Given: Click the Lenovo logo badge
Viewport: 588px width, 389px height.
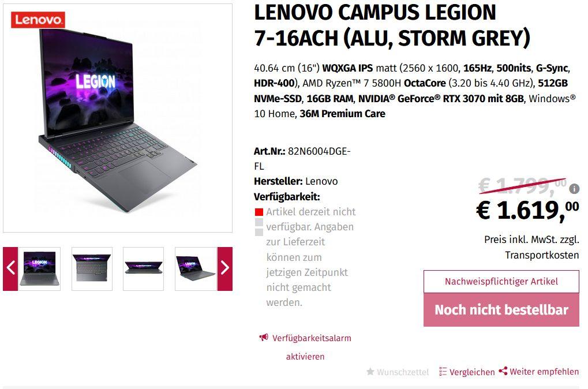Looking at the screenshot, I should 38,20.
